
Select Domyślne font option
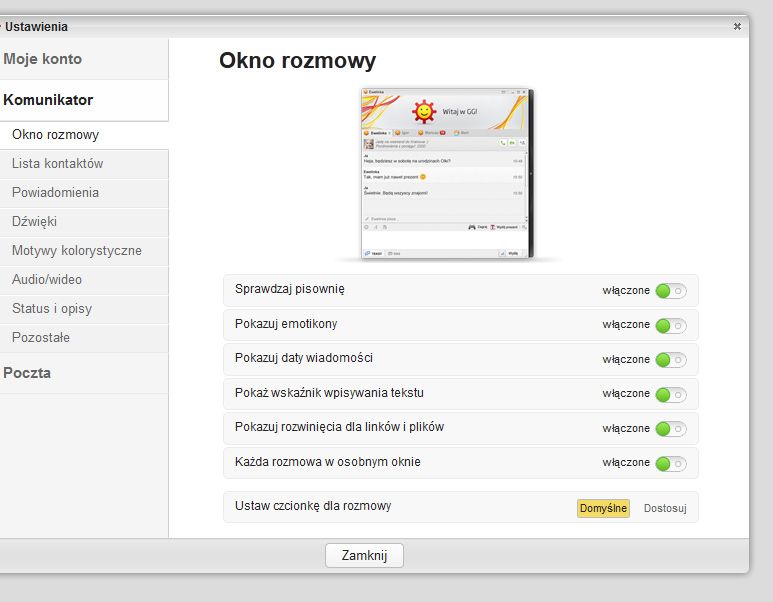point(603,508)
